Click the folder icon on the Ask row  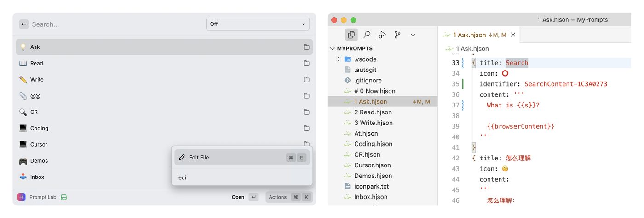[x=306, y=47]
